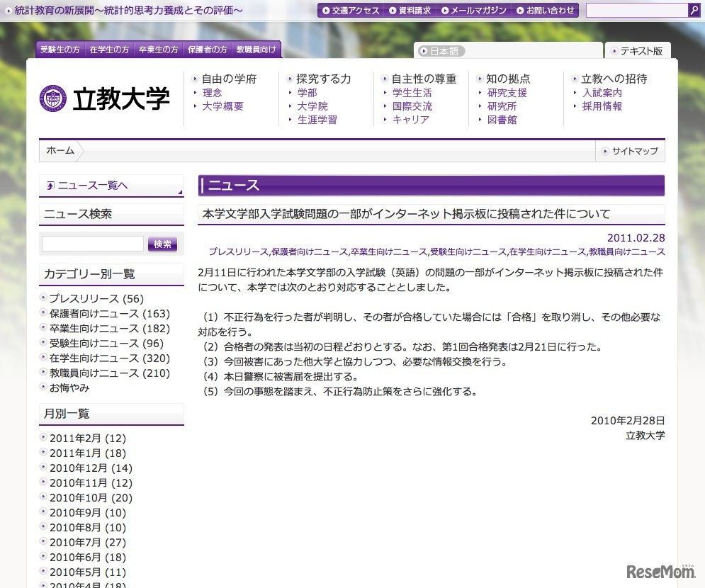Switch to the 教職員向け tab
Image resolution: width=705 pixels, height=588 pixels.
coord(256,50)
